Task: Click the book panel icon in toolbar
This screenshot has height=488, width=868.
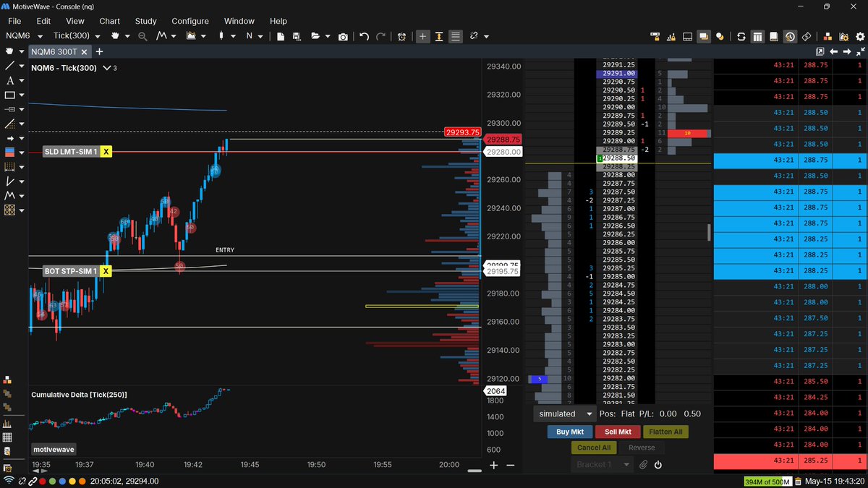Action: [774, 36]
